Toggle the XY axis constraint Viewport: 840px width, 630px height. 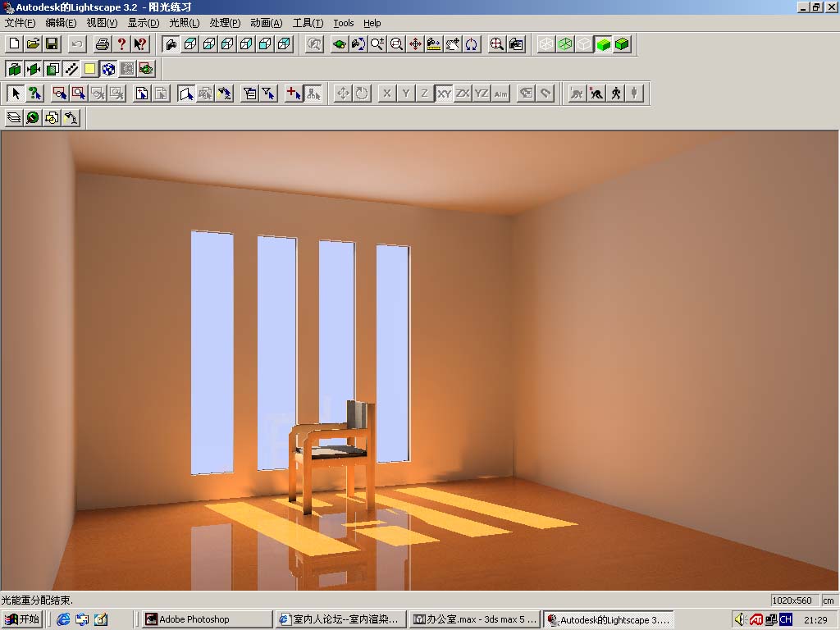coord(444,94)
